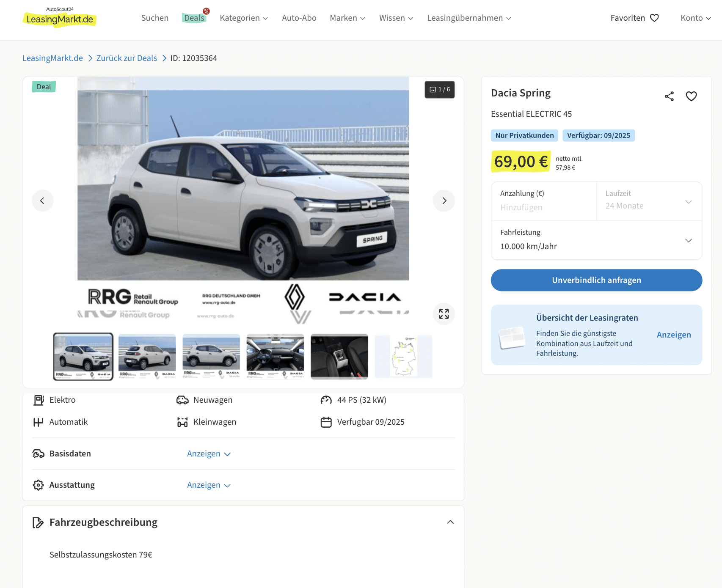
Task: Click the Anzahlung Hinzufügen field
Action: coord(544,201)
